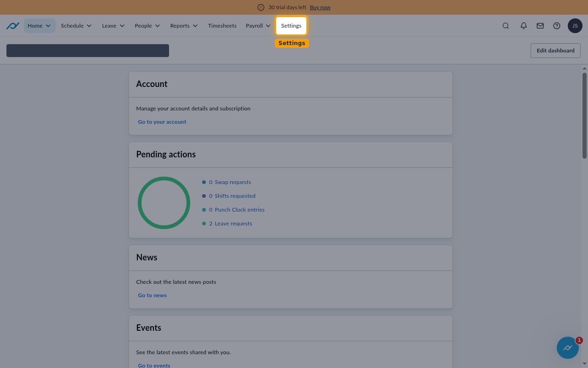Follow the Go to news link

click(x=152, y=295)
